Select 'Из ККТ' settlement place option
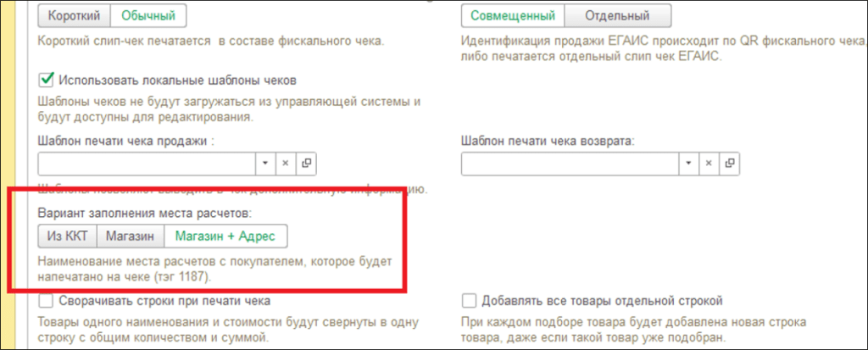Viewport: 868px width, 350px height. click(x=68, y=235)
